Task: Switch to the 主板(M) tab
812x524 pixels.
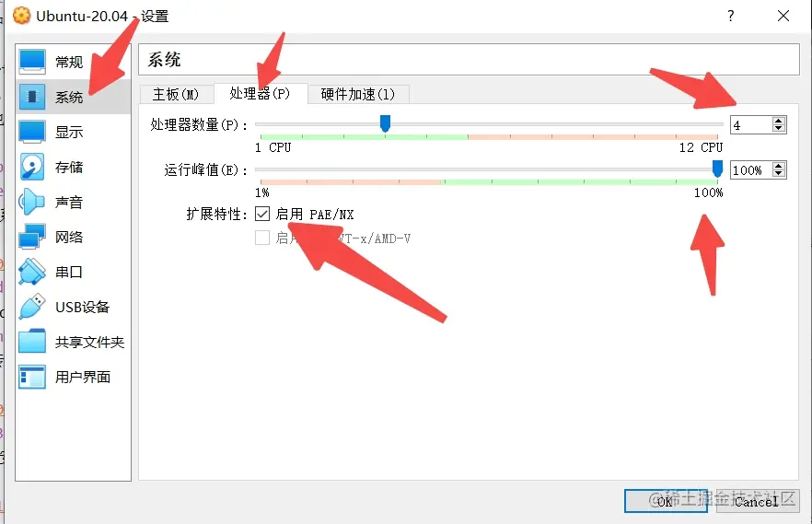Action: 176,94
